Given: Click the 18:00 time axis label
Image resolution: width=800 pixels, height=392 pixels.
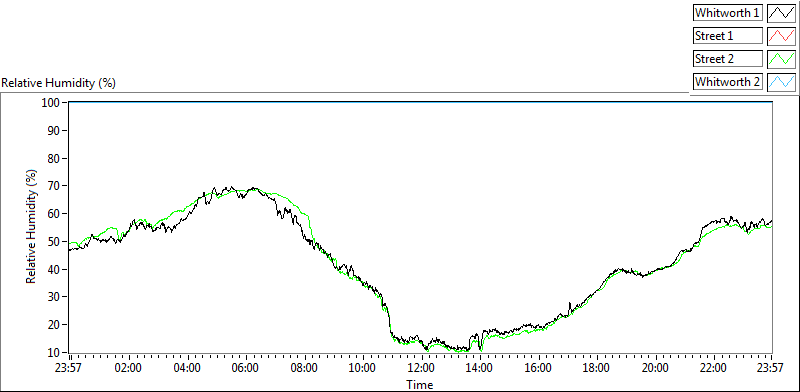Looking at the screenshot, I should pyautogui.click(x=596, y=368).
